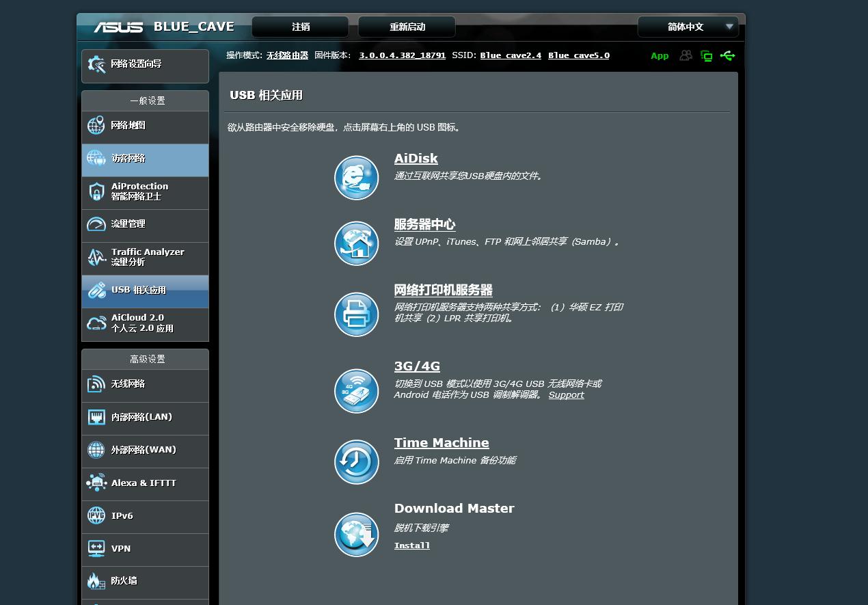868x605 pixels.
Task: Click the Install link for Download Master
Action: click(x=412, y=546)
